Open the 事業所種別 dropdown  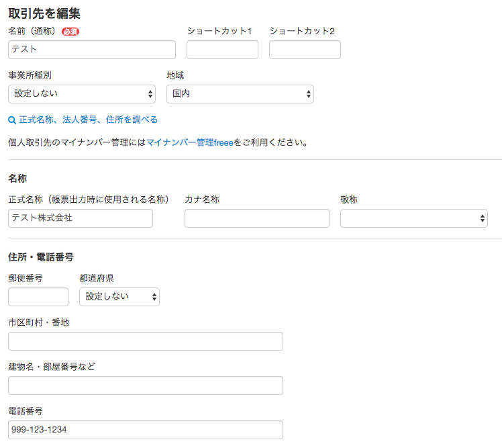point(82,94)
